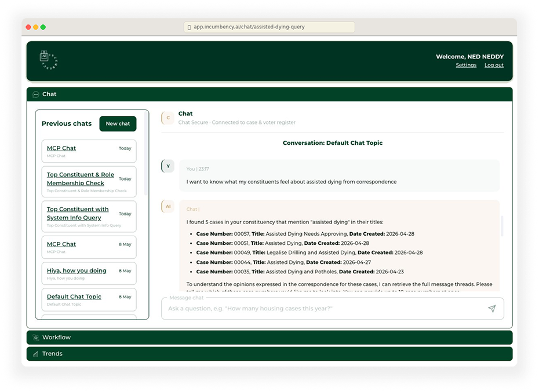Screen dimensions: 539x392
Task: Click the Workflow section icon
Action: pos(36,338)
